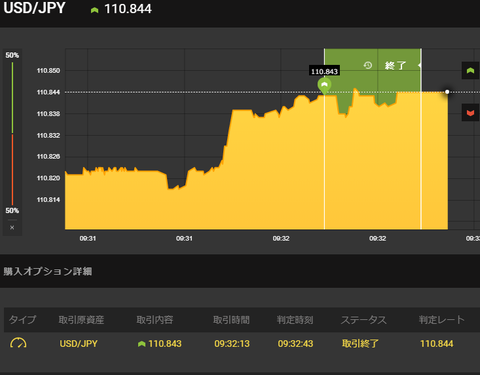
Task: Click the 取引原資産 column header
Action: [x=81, y=320]
